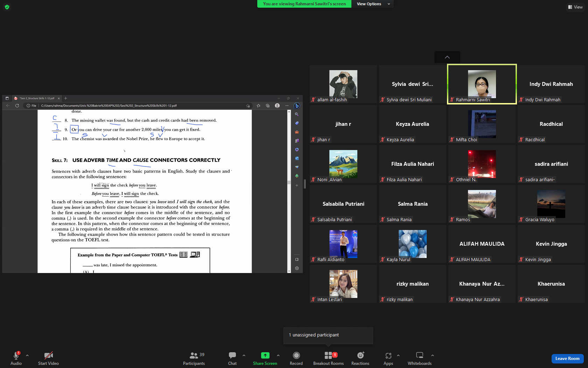Open the Chat panel
The image size is (588, 368).
point(232,358)
